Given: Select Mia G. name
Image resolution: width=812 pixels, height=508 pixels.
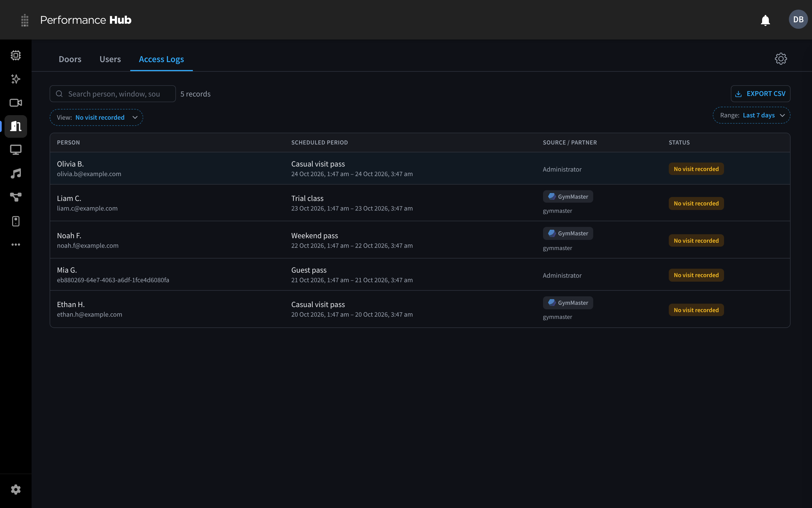Looking at the screenshot, I should click(x=67, y=270).
